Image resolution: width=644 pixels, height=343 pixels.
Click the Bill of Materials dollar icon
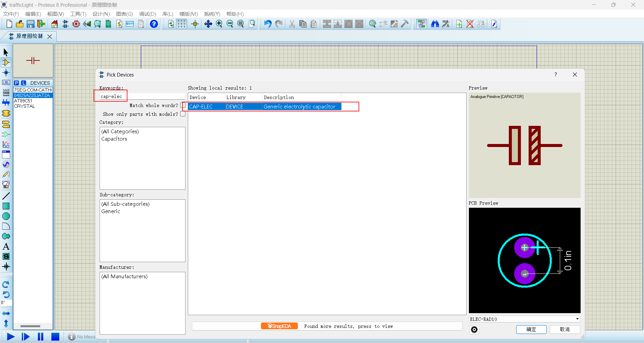(x=119, y=24)
